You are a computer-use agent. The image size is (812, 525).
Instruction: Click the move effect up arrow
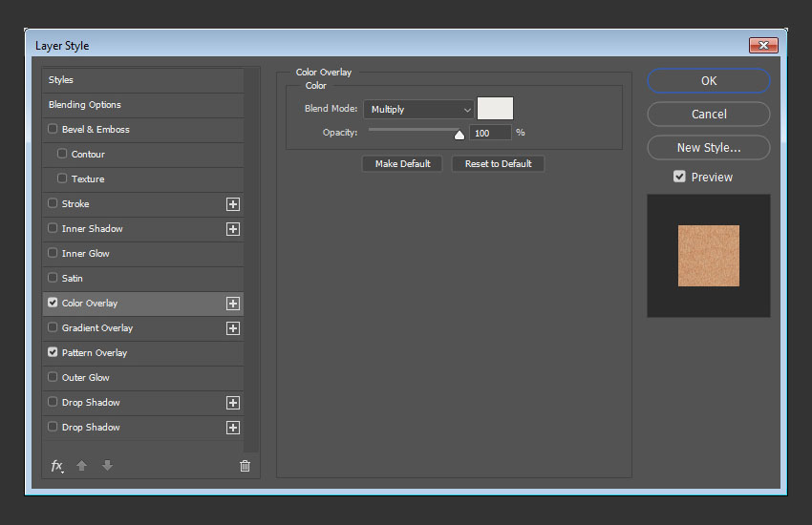pyautogui.click(x=81, y=466)
